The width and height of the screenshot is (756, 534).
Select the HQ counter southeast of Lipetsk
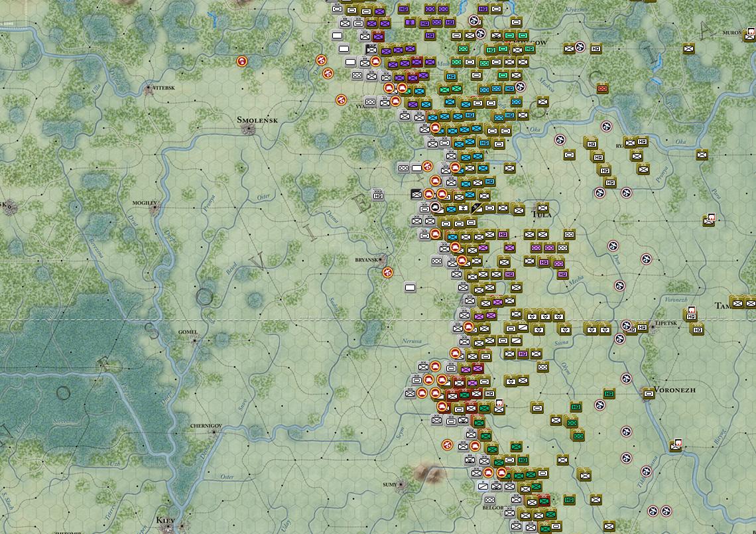[697, 330]
